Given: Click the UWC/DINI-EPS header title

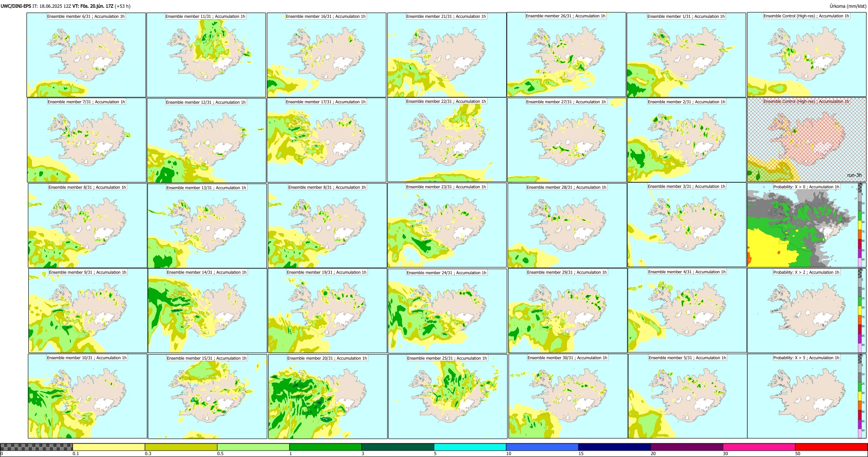Looking at the screenshot, I should pyautogui.click(x=16, y=6).
